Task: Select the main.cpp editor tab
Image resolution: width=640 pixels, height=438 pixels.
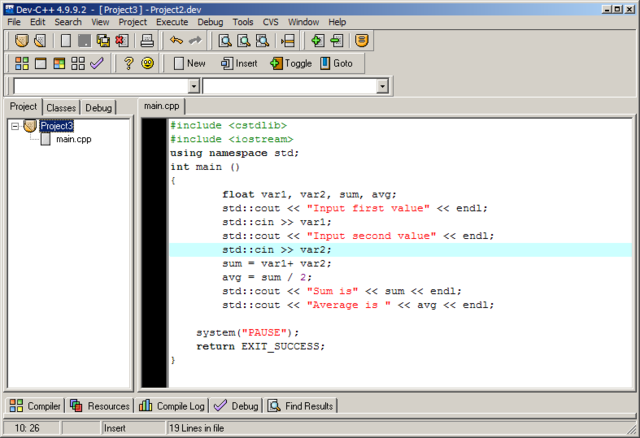Action: (162, 106)
